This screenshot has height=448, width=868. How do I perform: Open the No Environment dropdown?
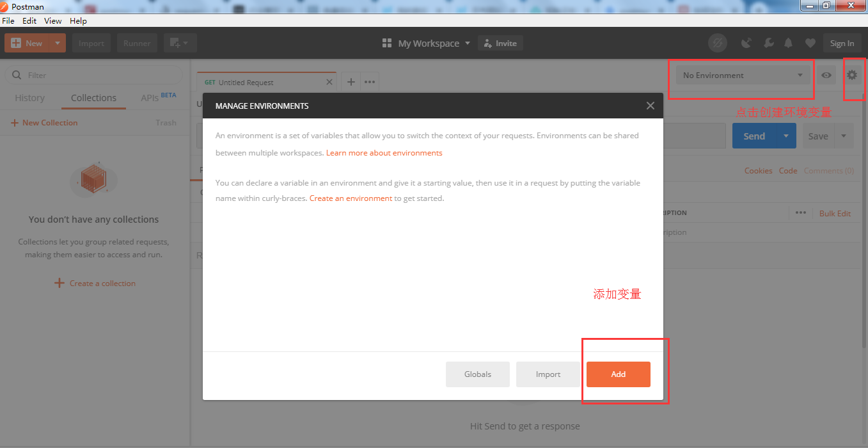743,76
